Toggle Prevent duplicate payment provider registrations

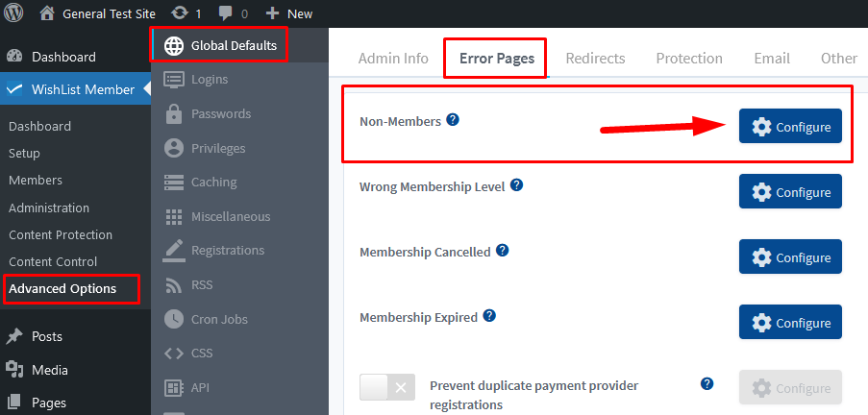(387, 387)
